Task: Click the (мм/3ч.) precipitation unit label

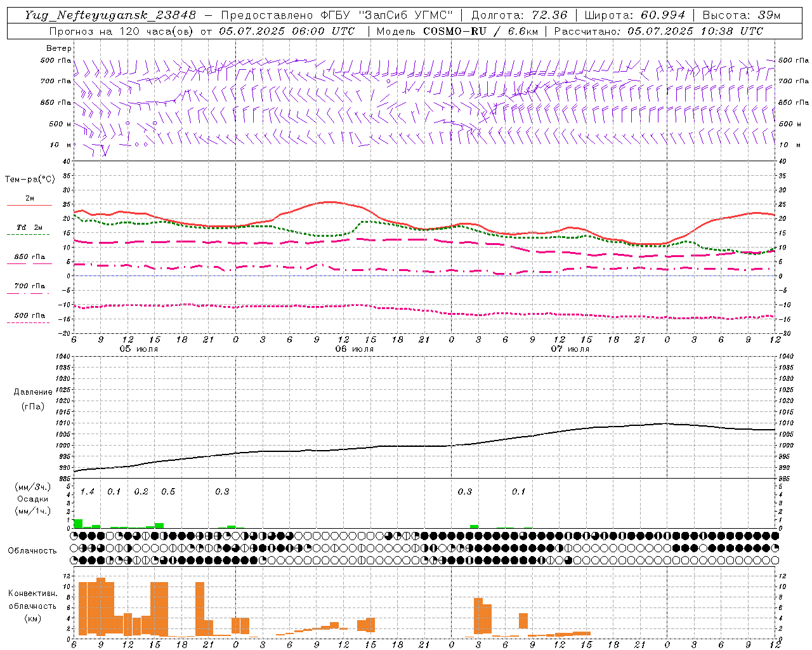Action: [x=33, y=487]
